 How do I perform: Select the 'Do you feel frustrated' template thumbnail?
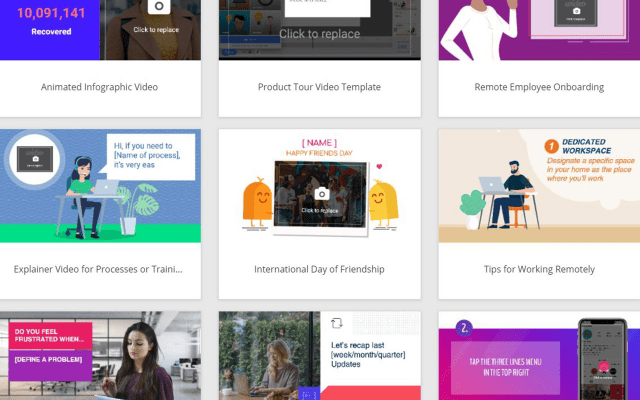[x=99, y=356]
